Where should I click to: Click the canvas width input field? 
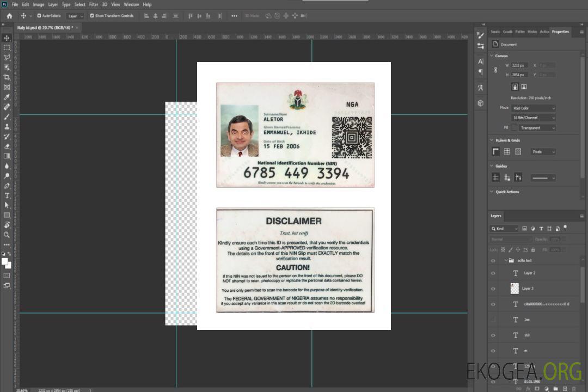click(x=519, y=65)
